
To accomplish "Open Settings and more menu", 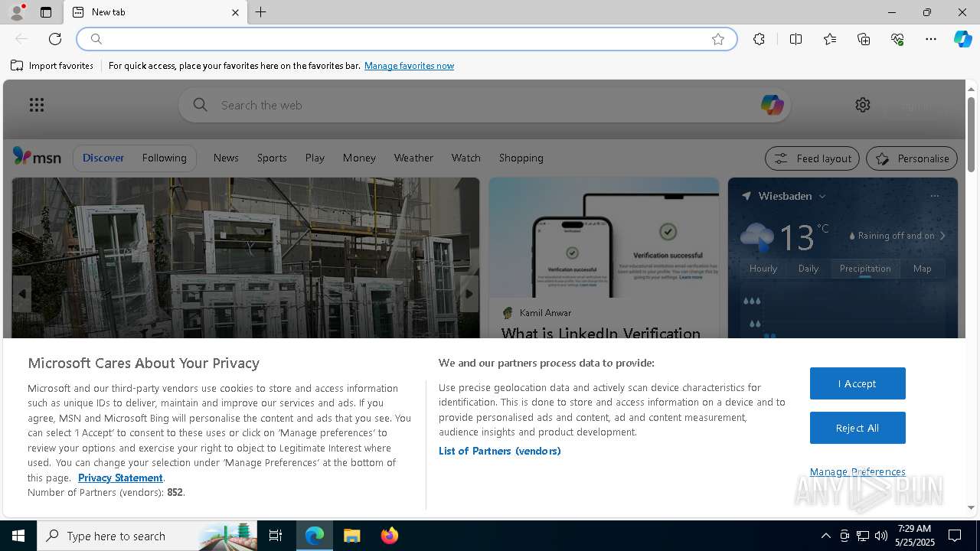I will pos(931,39).
